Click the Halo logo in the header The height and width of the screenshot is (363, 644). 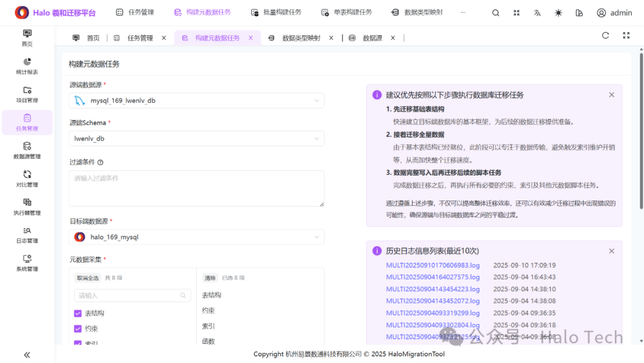[x=22, y=13]
